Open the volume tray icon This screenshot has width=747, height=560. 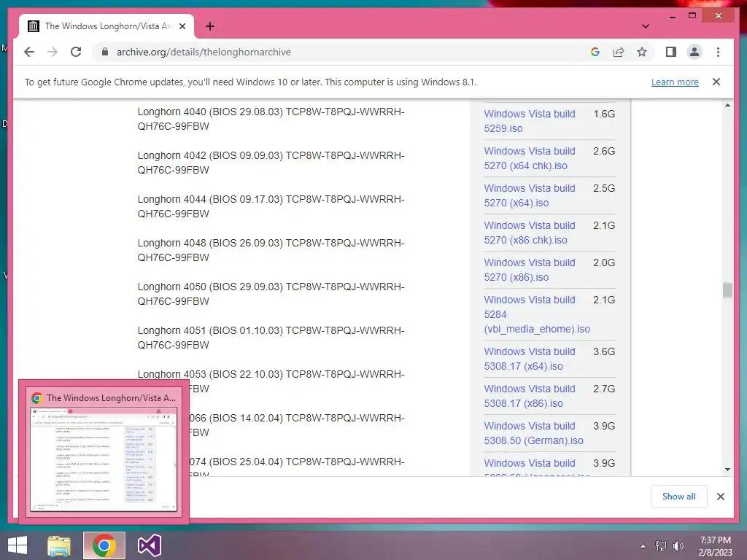pos(678,545)
